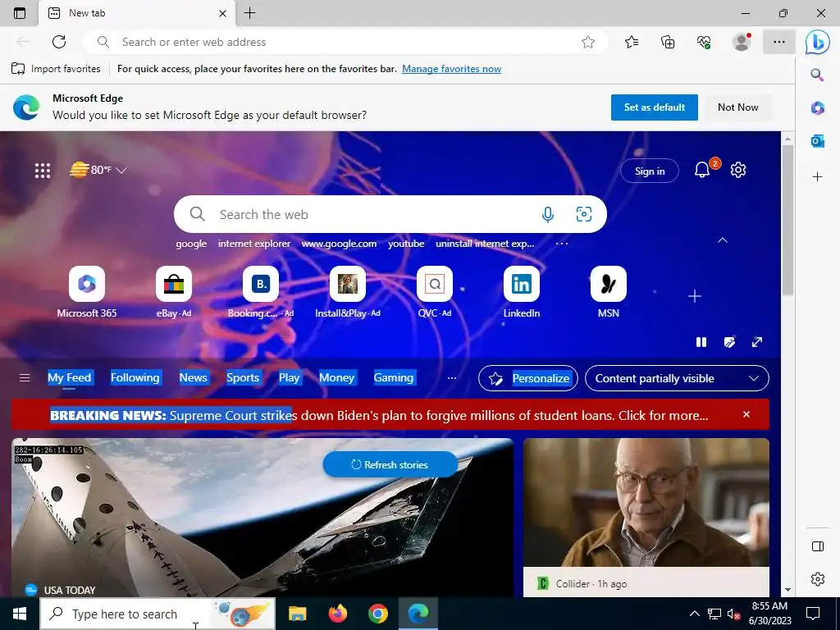Open the notifications bell

[x=702, y=171]
